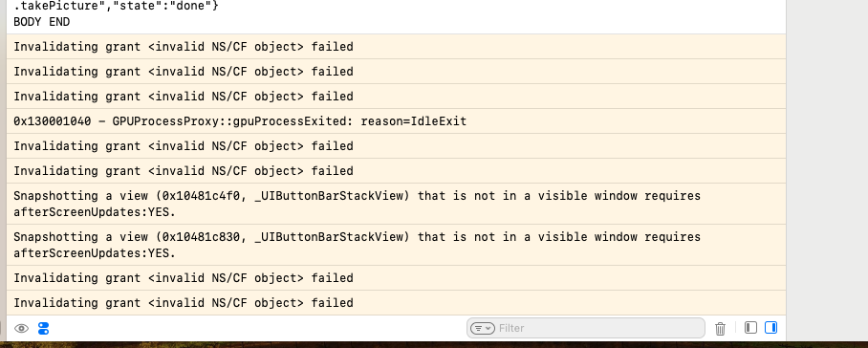Click the desktop wallpaper strip below the window

434,345
